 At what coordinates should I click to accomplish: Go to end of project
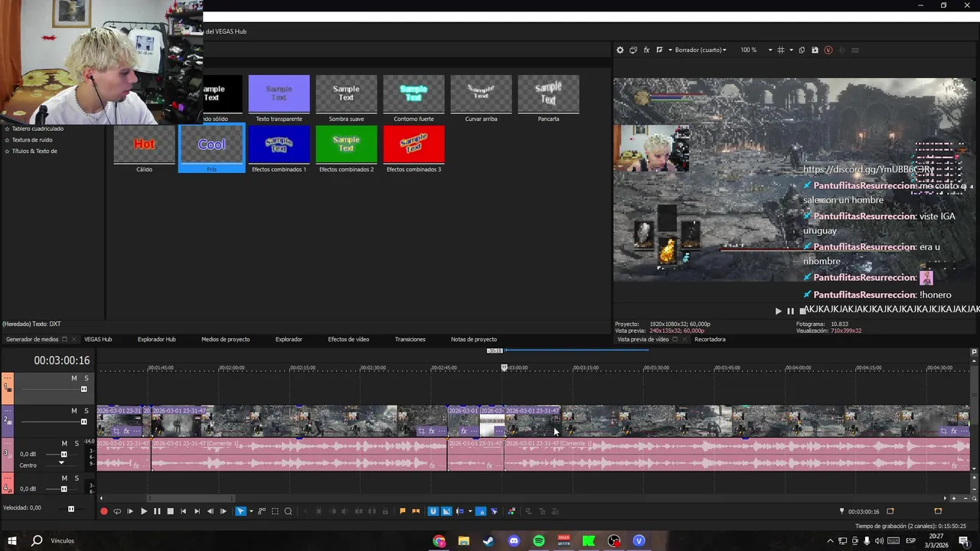click(197, 511)
